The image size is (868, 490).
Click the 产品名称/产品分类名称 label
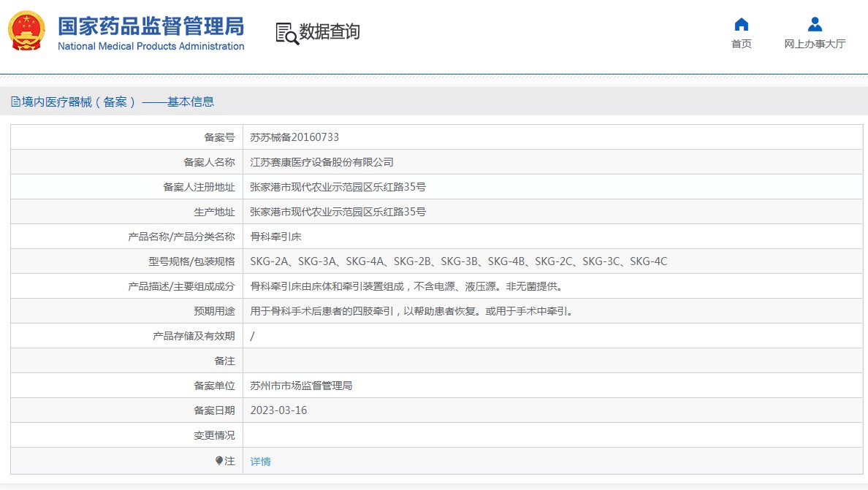[x=181, y=237]
